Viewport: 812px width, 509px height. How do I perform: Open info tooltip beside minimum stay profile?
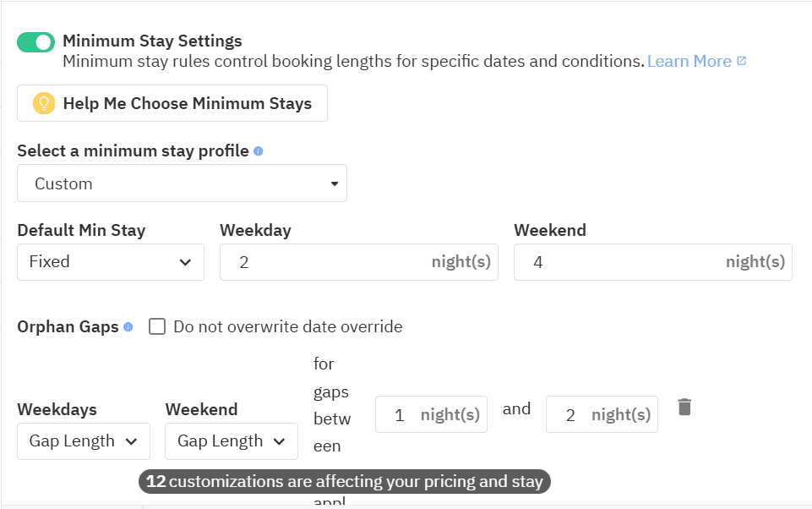(259, 151)
